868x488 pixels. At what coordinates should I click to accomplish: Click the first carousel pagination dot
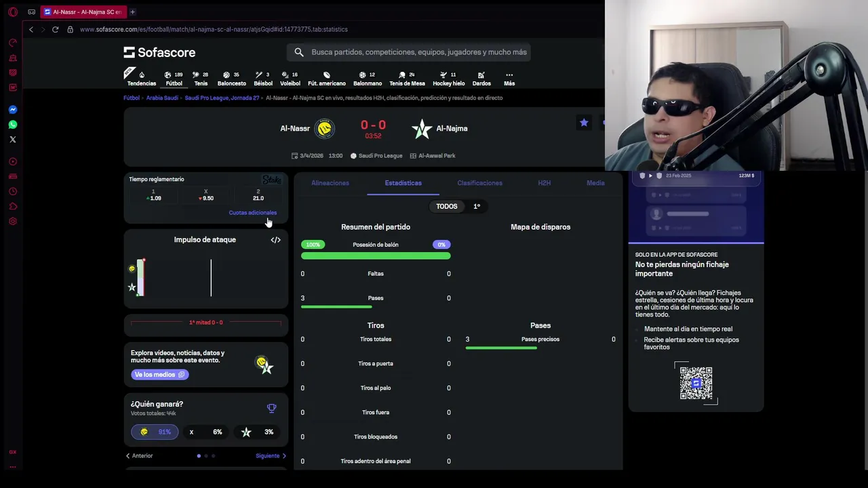pyautogui.click(x=199, y=456)
